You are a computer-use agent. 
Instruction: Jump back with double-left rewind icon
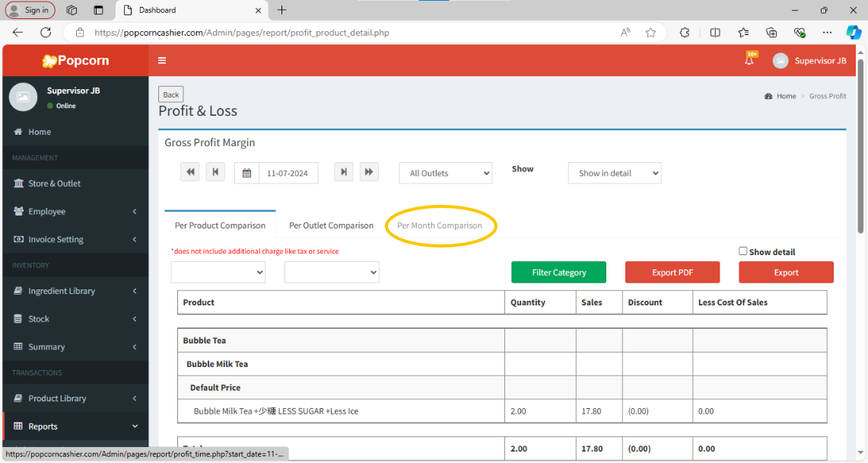[x=190, y=172]
